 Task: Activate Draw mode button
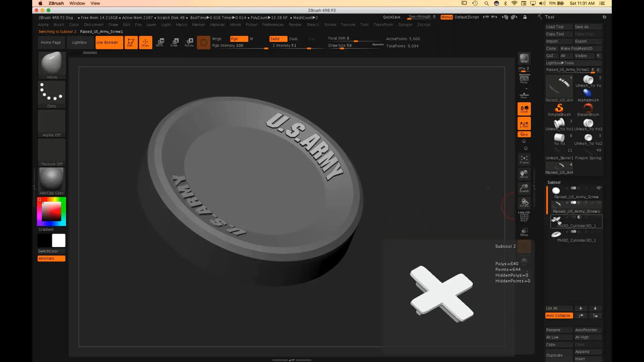click(x=146, y=43)
